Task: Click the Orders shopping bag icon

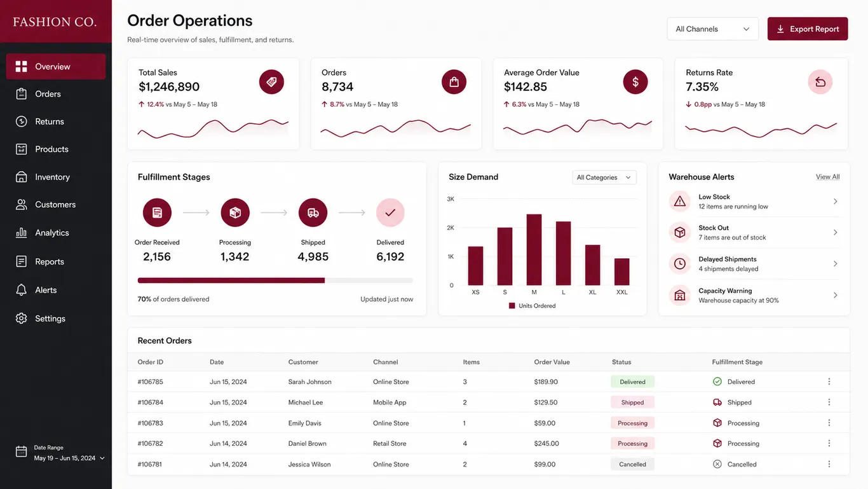Action: 454,82
